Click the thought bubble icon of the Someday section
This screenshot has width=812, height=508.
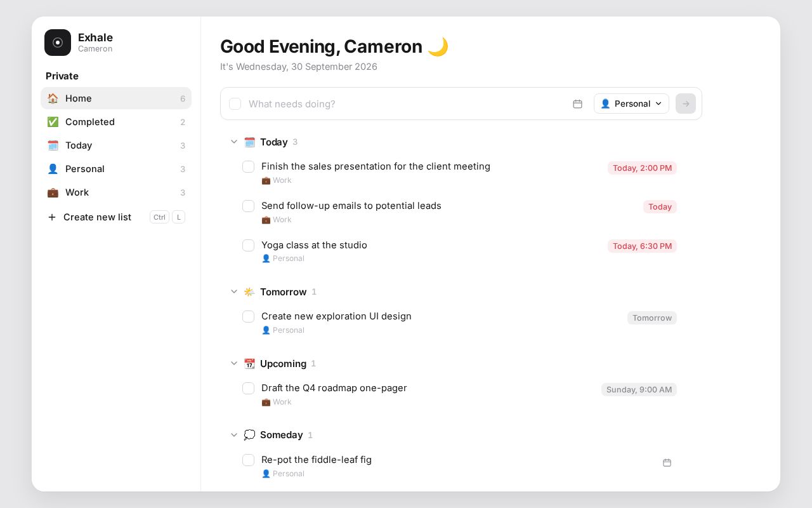point(249,435)
